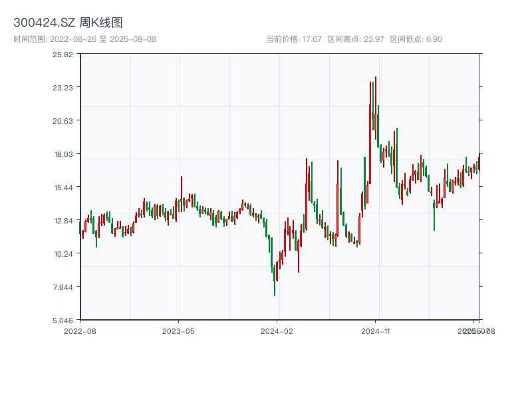Click the tallest red candle at the peak
The width and height of the screenshot is (532, 399).
pos(376,106)
